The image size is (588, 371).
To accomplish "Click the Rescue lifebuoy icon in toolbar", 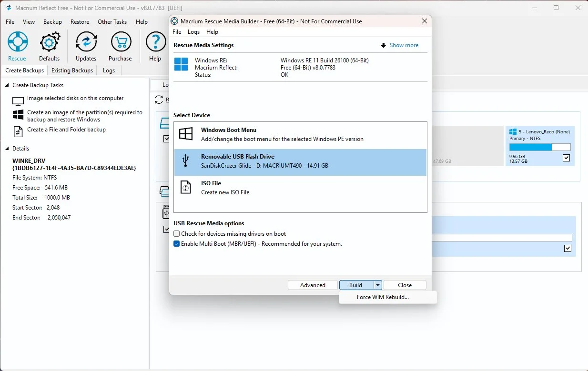I will click(x=17, y=42).
